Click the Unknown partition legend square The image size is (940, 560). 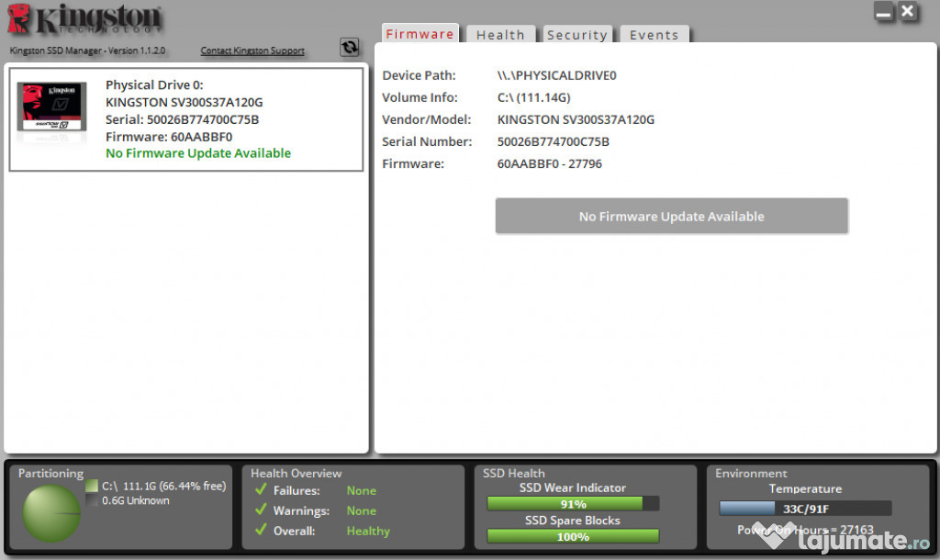(x=92, y=501)
